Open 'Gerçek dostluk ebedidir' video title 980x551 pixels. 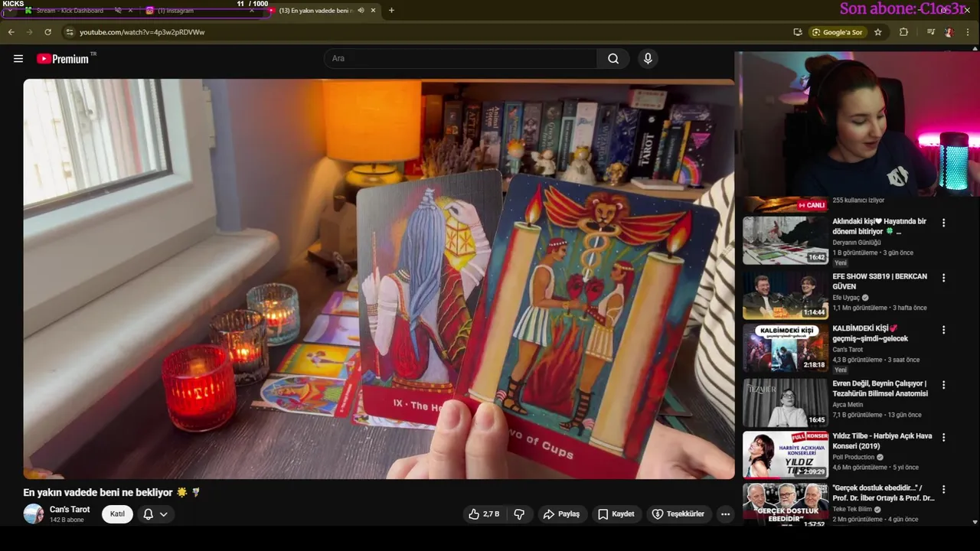[x=884, y=493]
